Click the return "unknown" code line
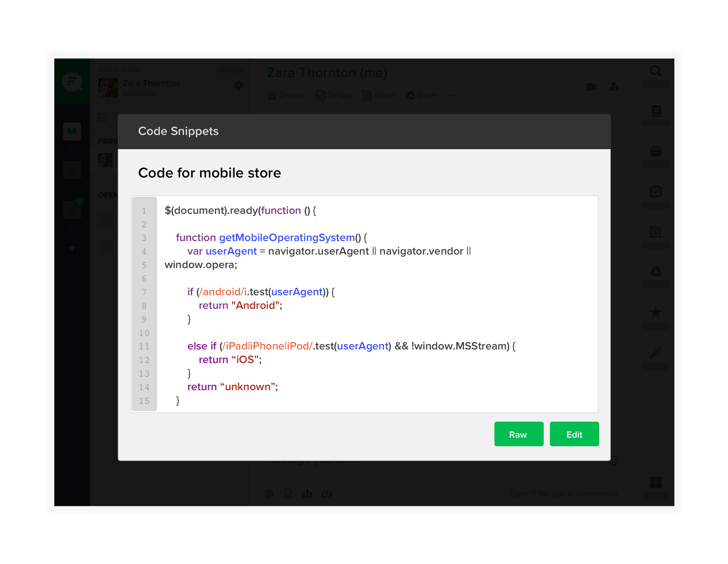728x564 pixels. (233, 387)
